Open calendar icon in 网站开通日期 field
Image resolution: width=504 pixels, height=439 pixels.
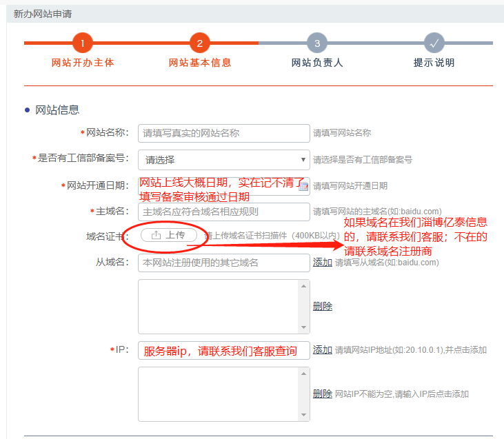tap(303, 186)
